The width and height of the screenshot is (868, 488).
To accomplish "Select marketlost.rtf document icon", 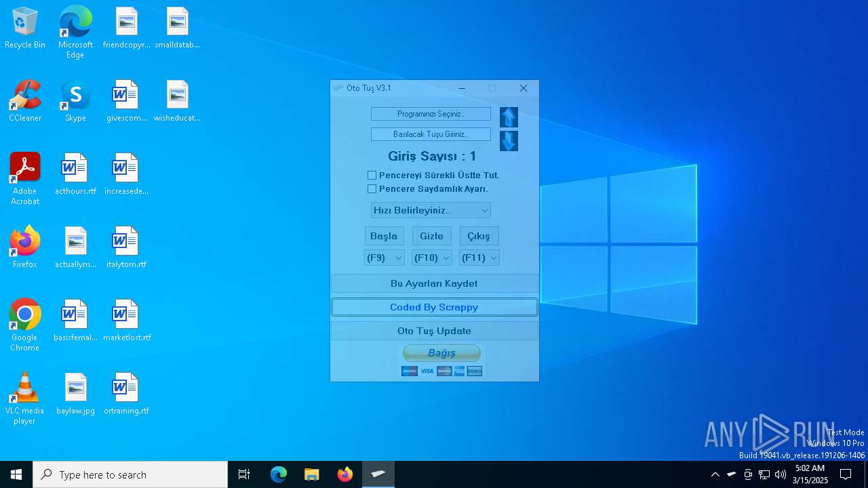I will pyautogui.click(x=126, y=321).
